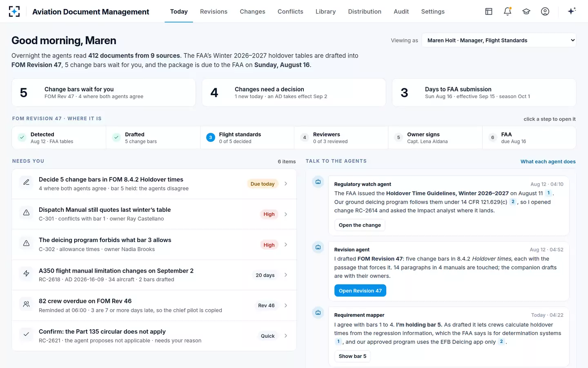Expand the Dispatch Manual row chevron

point(286,214)
